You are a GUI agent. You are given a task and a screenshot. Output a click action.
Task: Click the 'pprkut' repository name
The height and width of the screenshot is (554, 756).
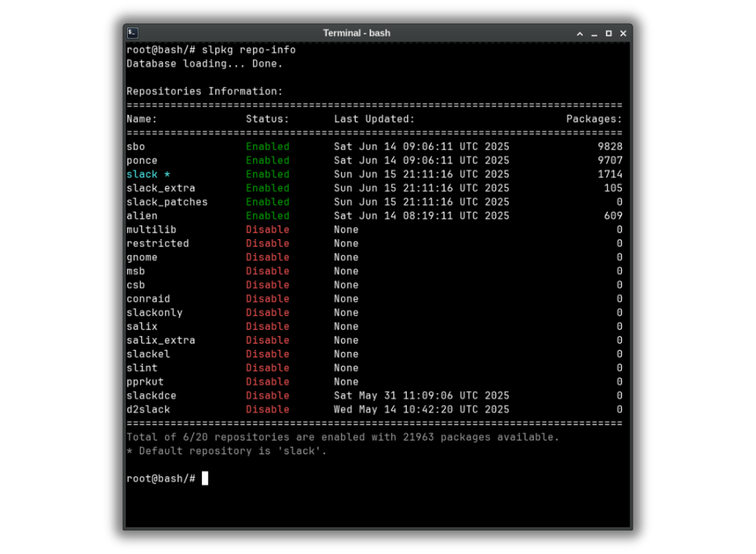click(145, 382)
